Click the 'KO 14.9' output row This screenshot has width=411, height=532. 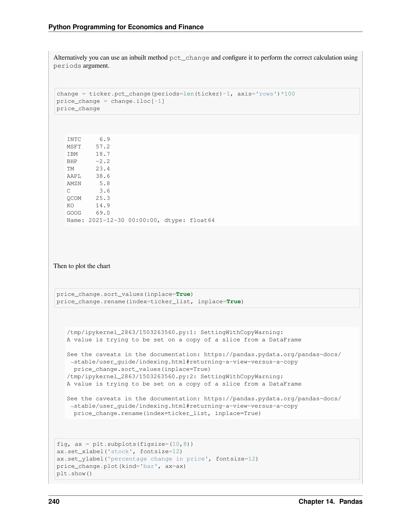[88, 205]
